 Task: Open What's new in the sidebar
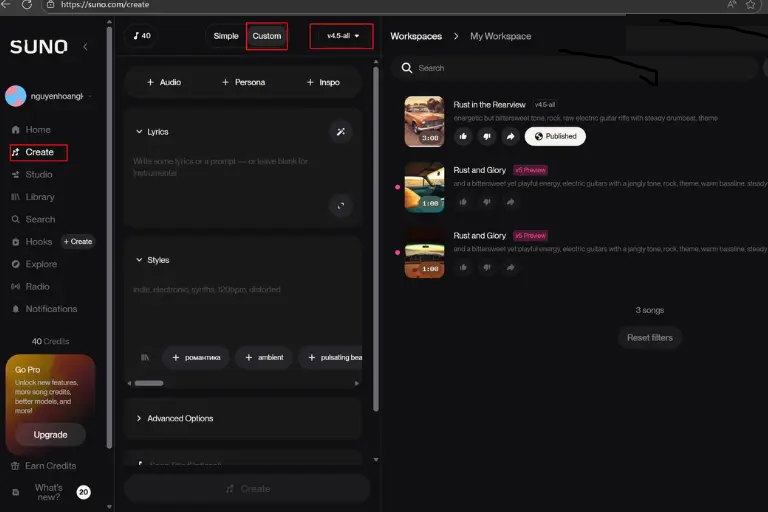48,492
